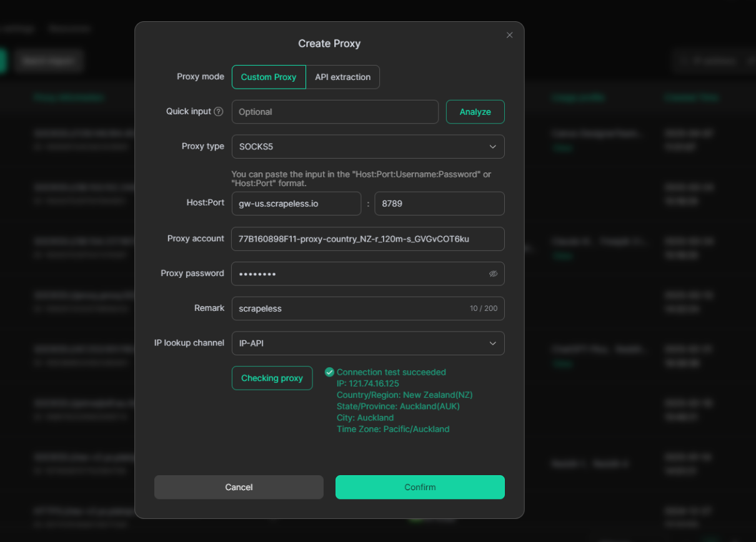Toggle password visibility eye icon
This screenshot has width=756, height=542.
pyautogui.click(x=493, y=273)
